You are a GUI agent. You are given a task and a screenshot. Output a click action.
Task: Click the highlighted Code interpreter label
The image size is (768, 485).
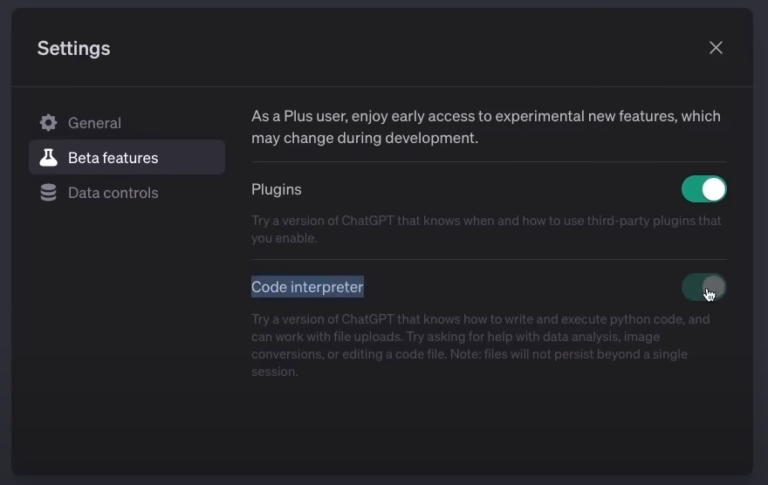tap(307, 288)
